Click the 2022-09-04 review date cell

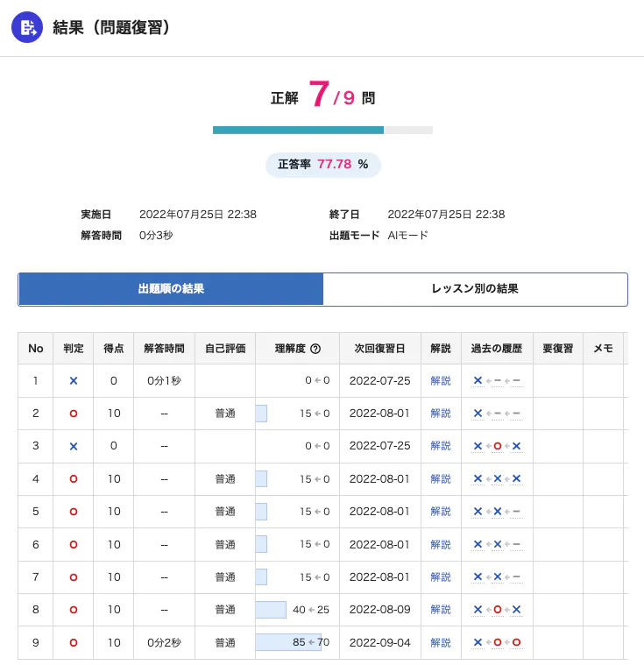click(x=379, y=643)
